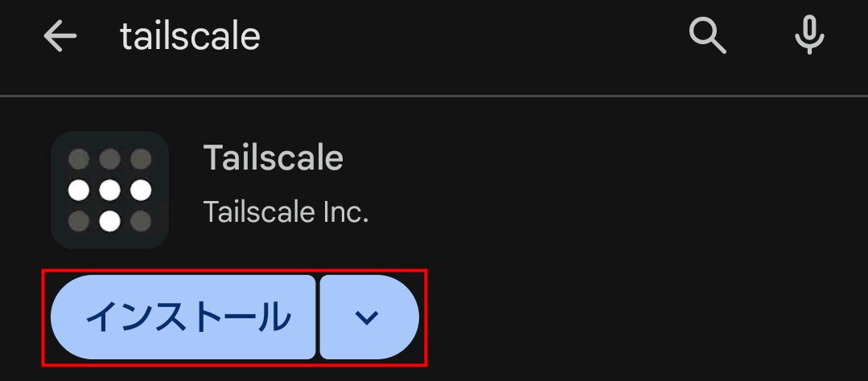Go back from the search results

[60, 36]
